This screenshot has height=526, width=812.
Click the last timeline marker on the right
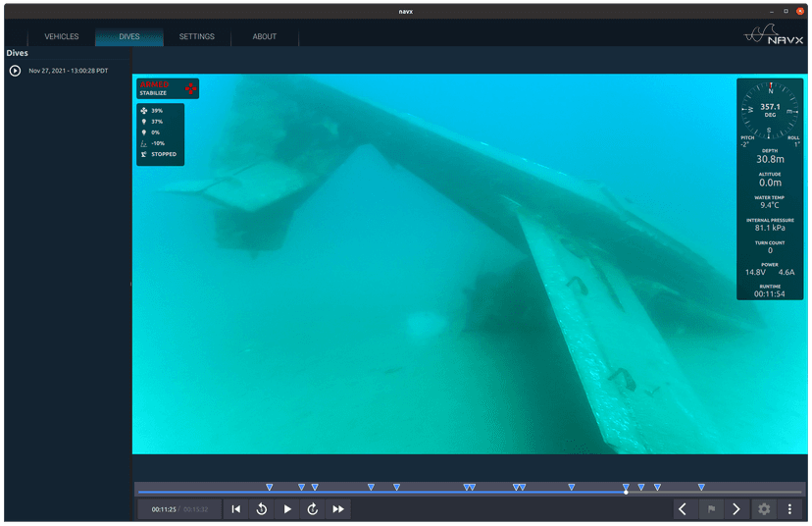(x=701, y=487)
